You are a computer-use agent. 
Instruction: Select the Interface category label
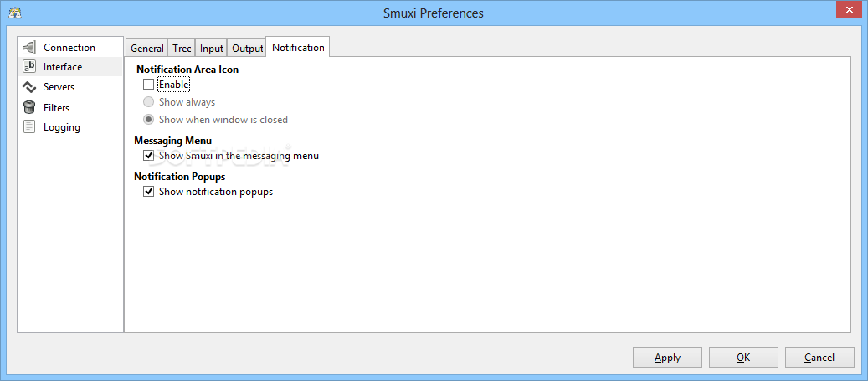tap(63, 67)
